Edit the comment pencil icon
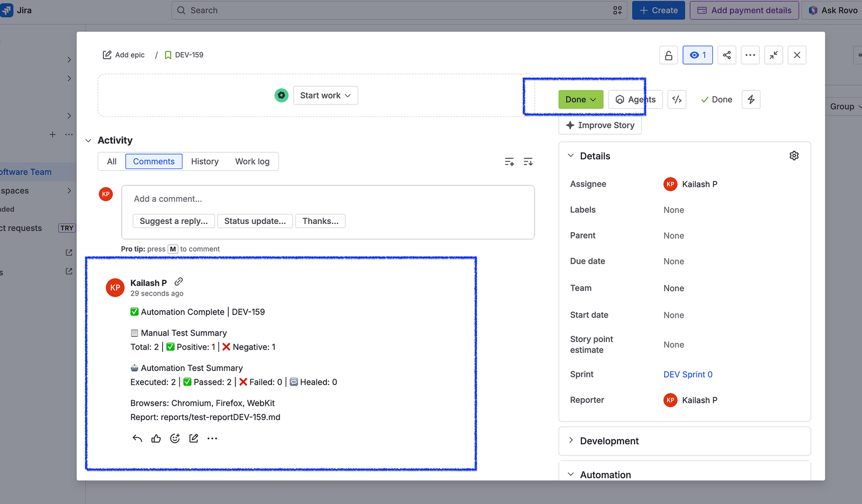 [x=194, y=438]
